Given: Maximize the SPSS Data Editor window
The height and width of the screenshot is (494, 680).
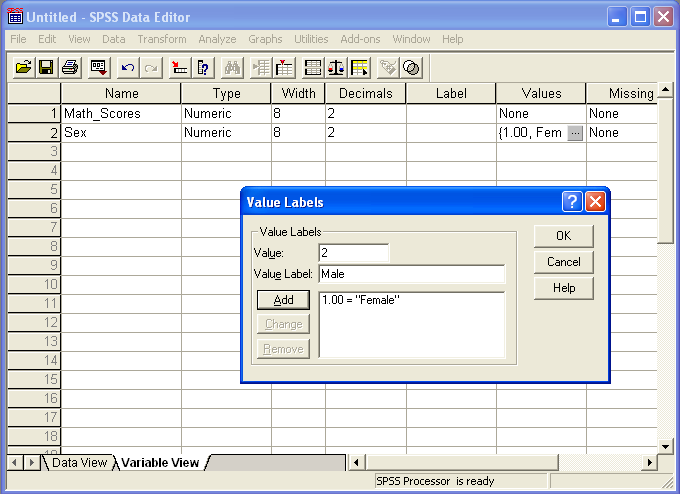Looking at the screenshot, I should click(640, 17).
